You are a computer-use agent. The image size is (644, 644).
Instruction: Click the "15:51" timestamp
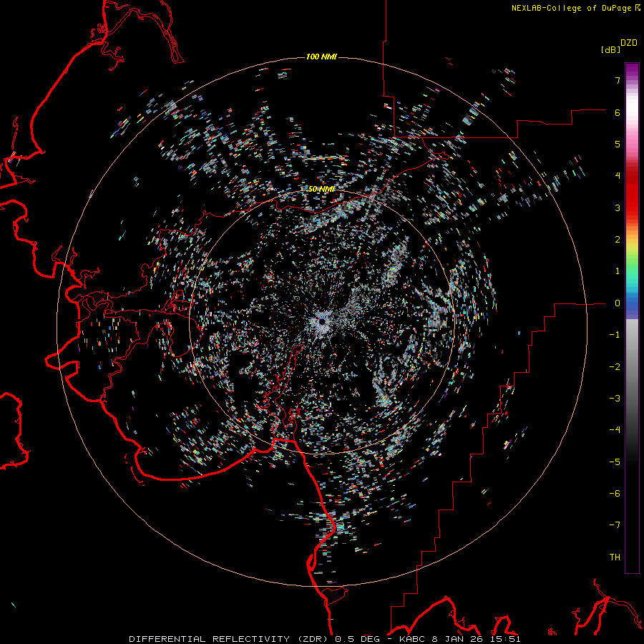pyautogui.click(x=506, y=639)
